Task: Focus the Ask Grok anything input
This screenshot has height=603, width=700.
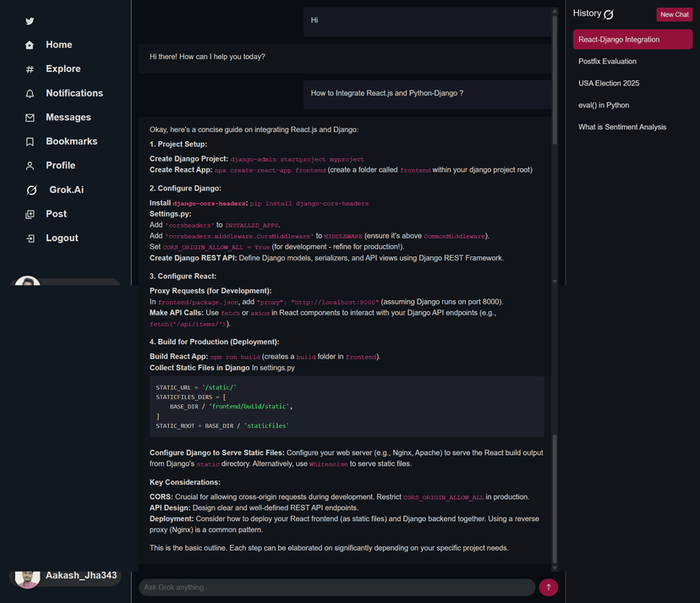Action: point(336,587)
